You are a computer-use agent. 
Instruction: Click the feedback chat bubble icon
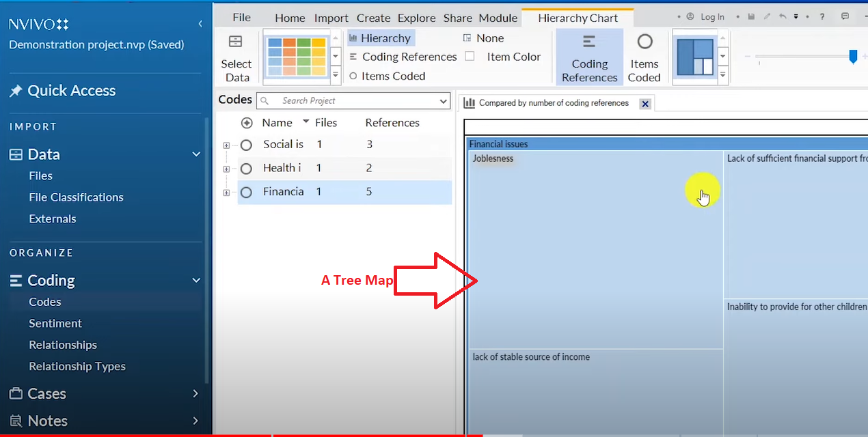[845, 16]
